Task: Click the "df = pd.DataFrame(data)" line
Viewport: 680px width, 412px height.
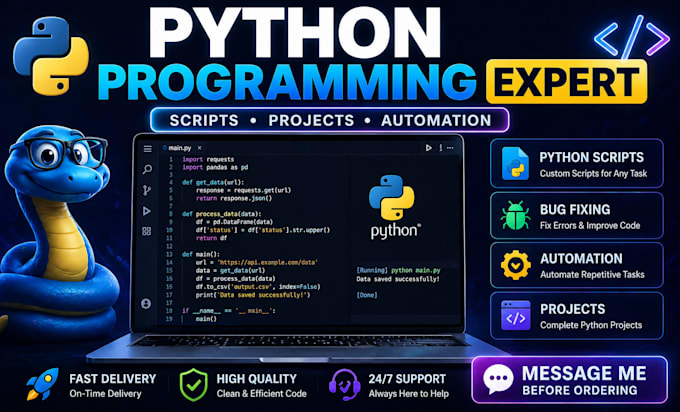Action: point(234,222)
